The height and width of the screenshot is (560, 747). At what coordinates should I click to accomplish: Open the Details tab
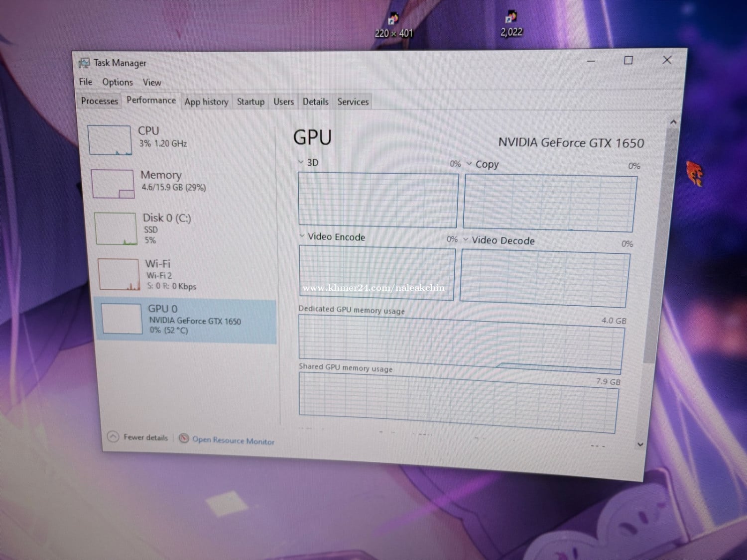point(316,102)
